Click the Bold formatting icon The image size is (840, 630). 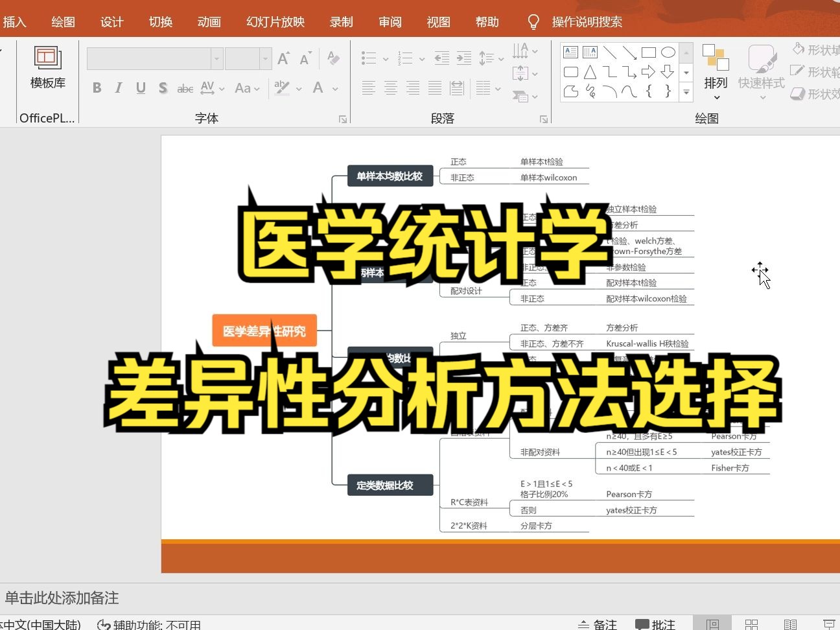pos(97,88)
